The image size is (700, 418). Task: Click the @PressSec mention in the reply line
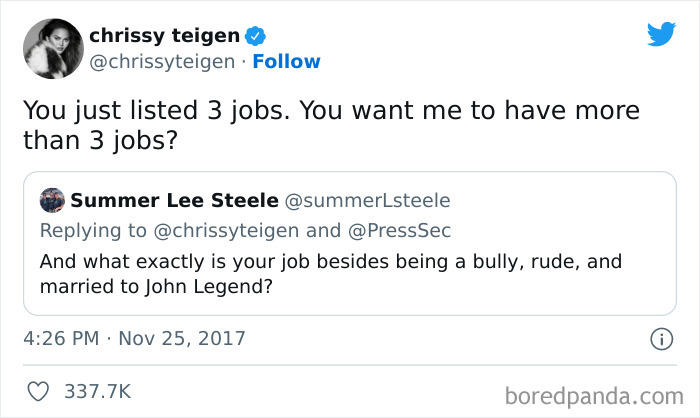coord(400,230)
